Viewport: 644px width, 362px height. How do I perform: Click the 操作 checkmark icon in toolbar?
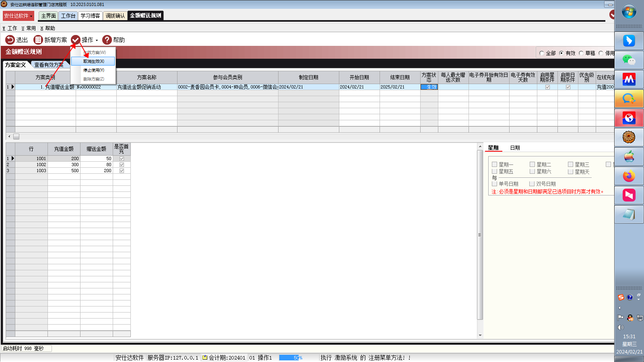tap(76, 40)
